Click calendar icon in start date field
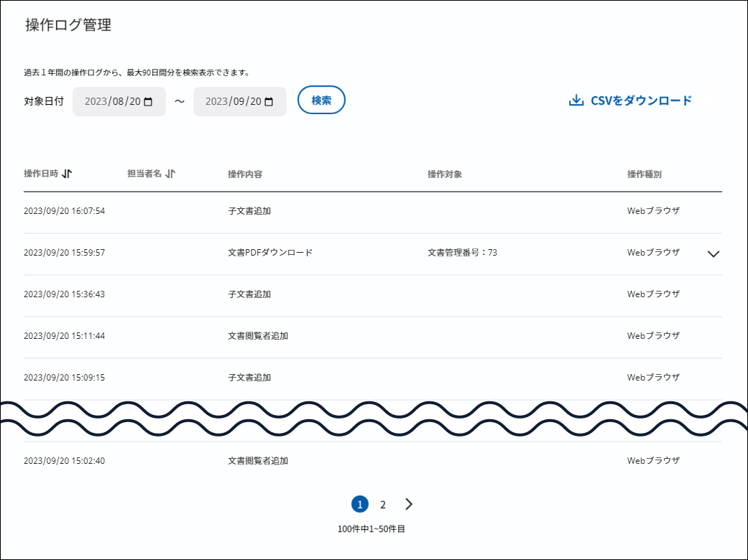 coord(149,102)
